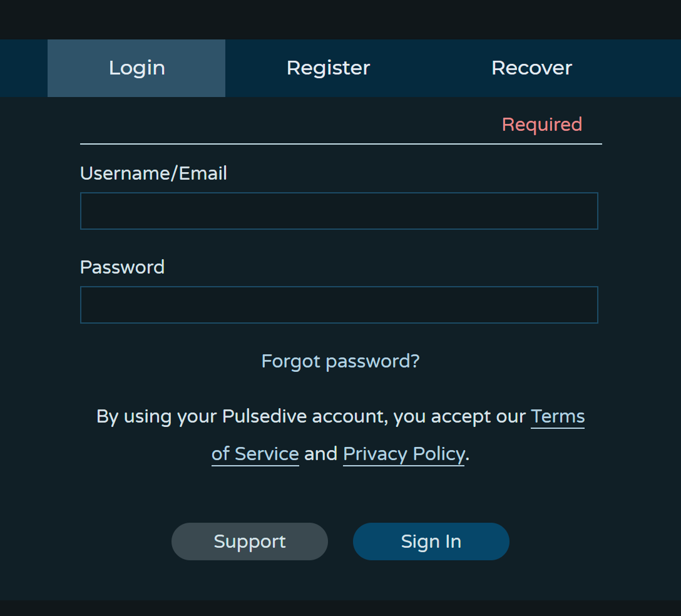Click the white divider line below 'Required'
The image size is (681, 616).
[340, 144]
